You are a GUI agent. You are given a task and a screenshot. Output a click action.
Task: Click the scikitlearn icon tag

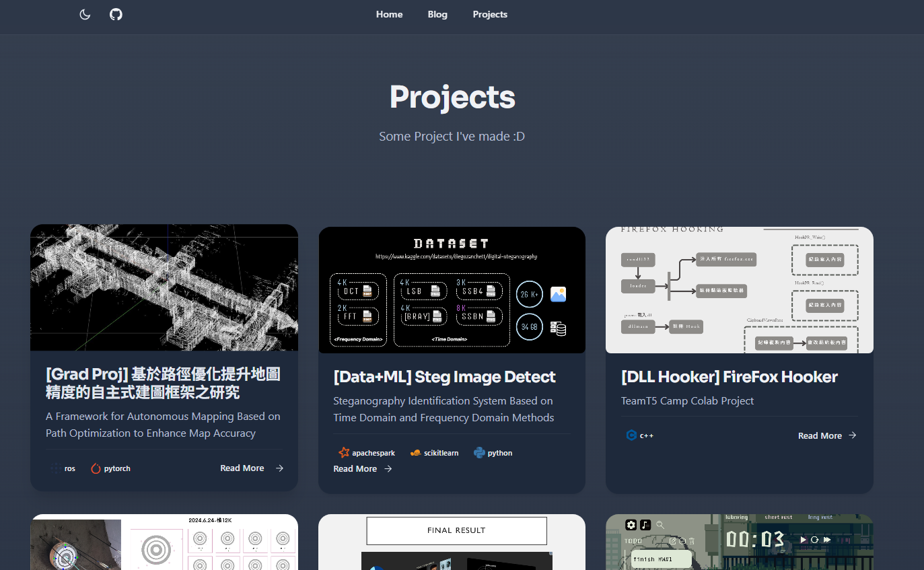coord(434,453)
